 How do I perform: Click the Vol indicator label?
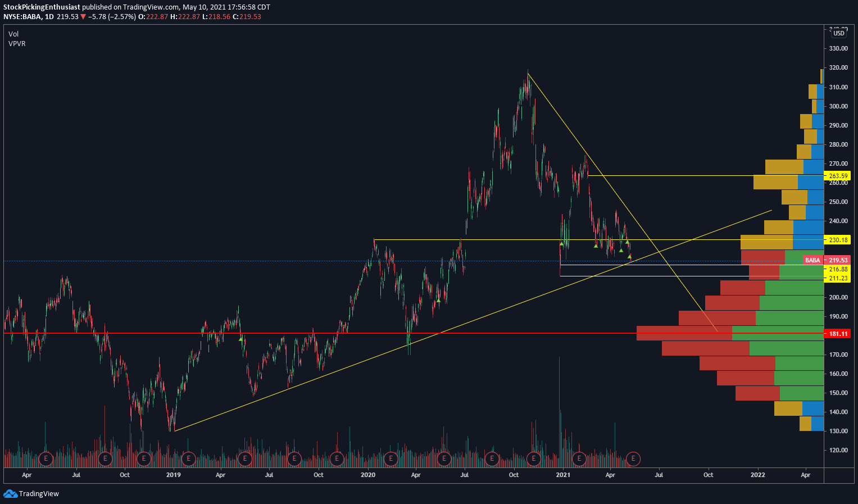[13, 34]
